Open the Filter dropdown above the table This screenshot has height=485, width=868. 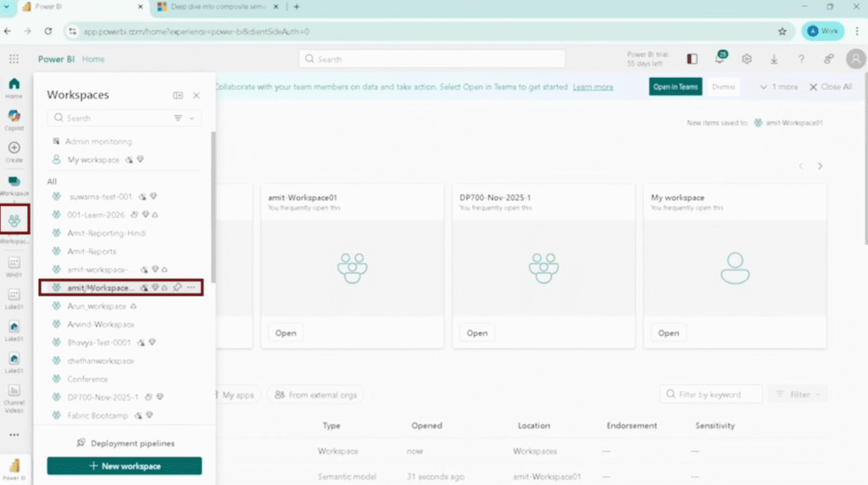click(x=798, y=394)
